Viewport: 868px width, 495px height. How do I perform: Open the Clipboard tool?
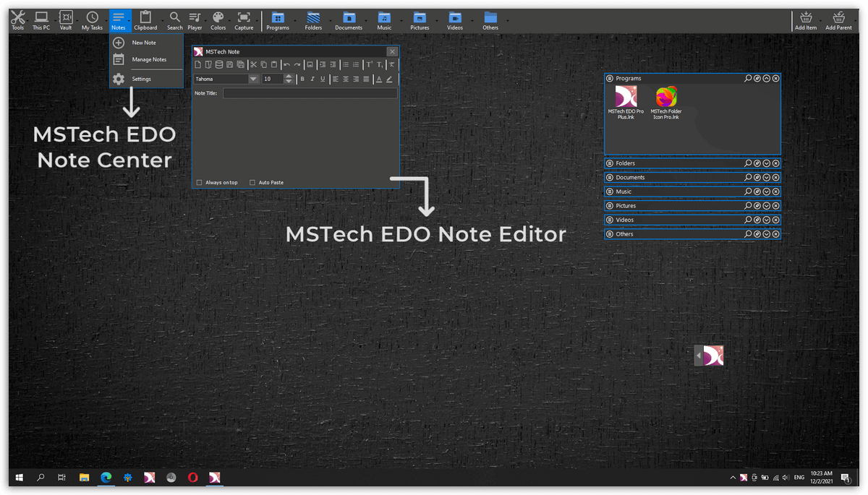tap(145, 20)
